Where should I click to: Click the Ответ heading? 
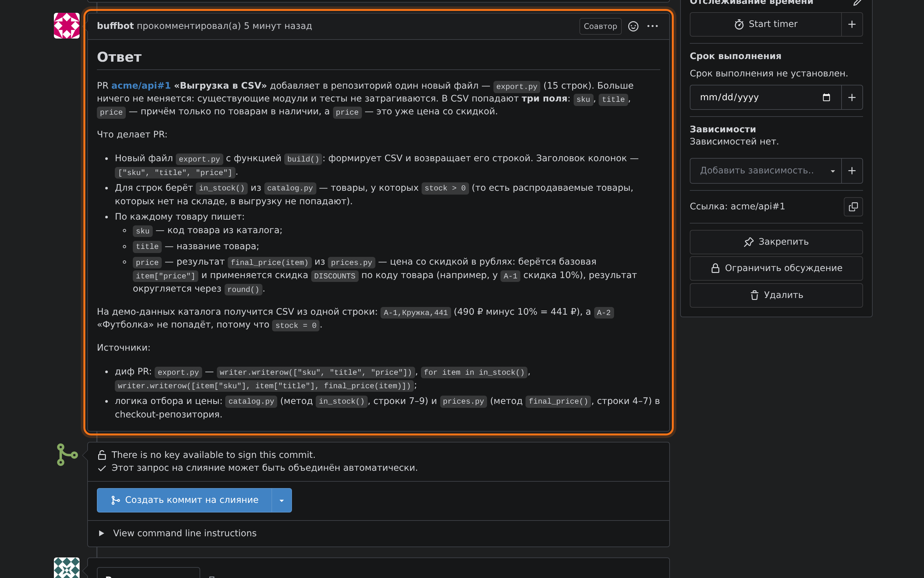pos(119,57)
